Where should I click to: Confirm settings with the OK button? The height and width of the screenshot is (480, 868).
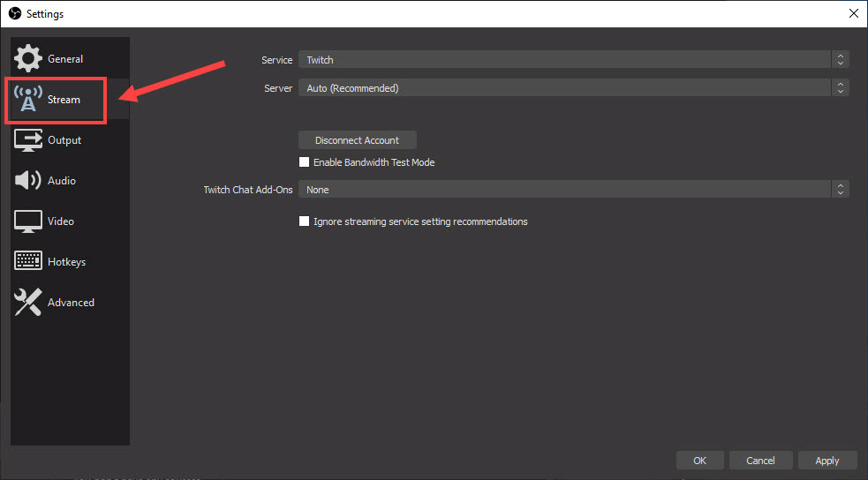[x=699, y=461]
